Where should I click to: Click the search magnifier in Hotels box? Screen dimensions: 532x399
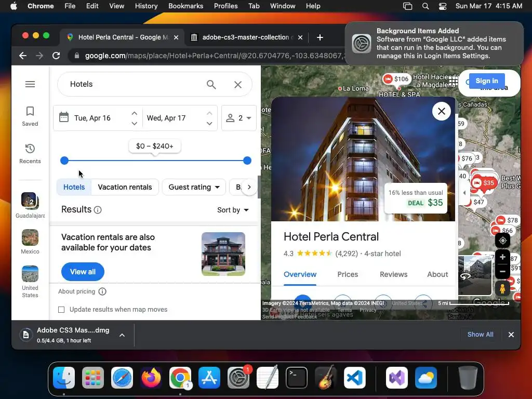pyautogui.click(x=211, y=85)
